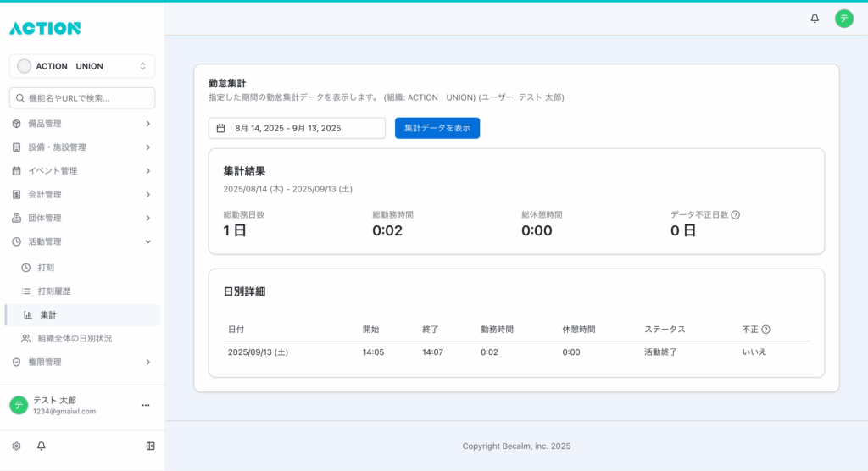Open the date range picker field
868x471 pixels.
[297, 128]
